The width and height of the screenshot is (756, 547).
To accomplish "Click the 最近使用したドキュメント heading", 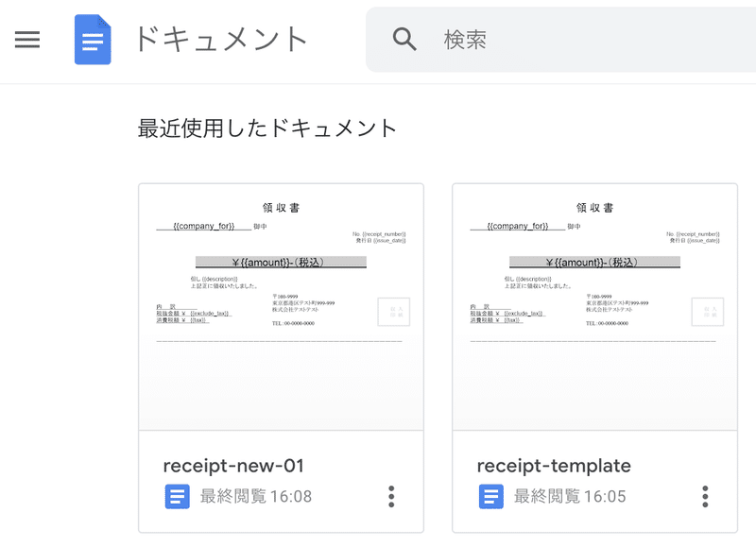I will pos(267,128).
